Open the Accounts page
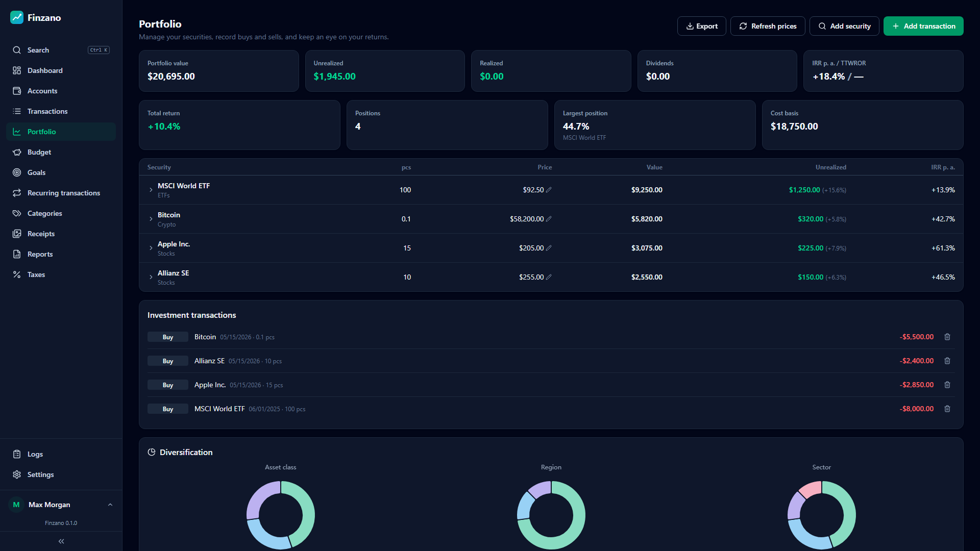The width and height of the screenshot is (980, 551). point(61,91)
